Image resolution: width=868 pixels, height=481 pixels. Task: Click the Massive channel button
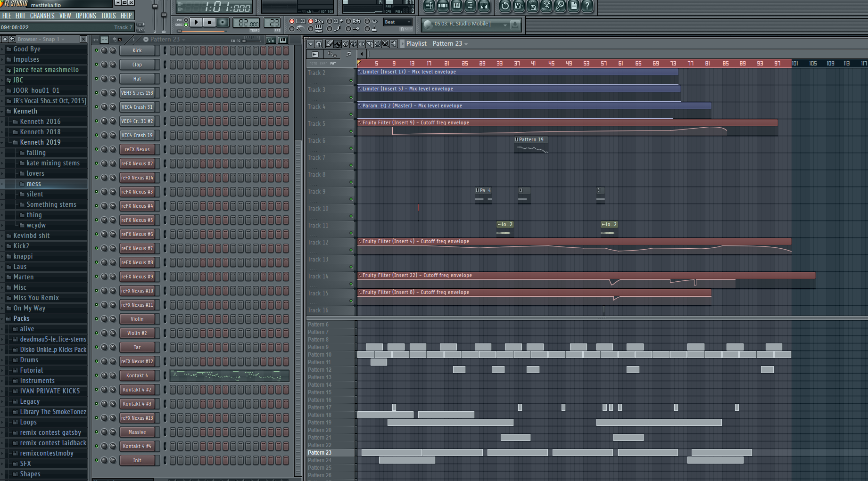pyautogui.click(x=137, y=432)
